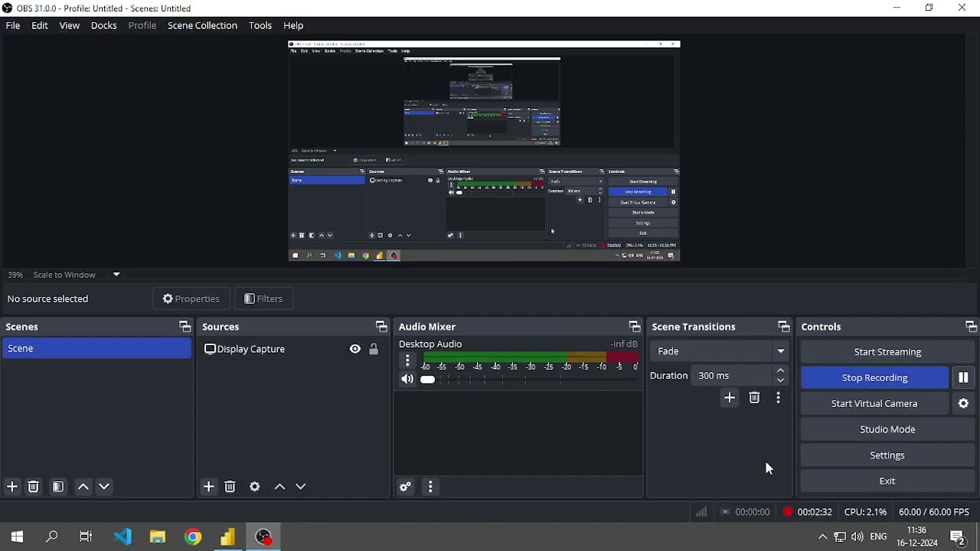
Task: Open the Fade transition dropdown
Action: pos(719,351)
